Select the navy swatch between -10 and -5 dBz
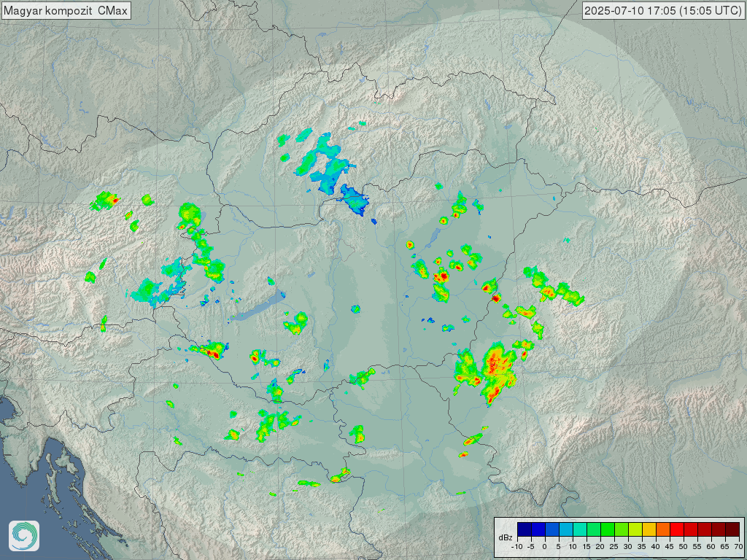Screen dimensions: 747x560 coord(525,529)
